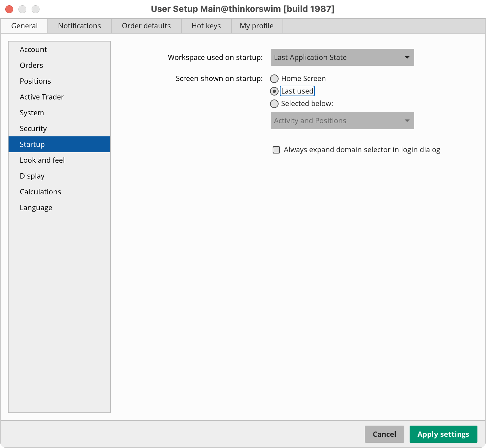The width and height of the screenshot is (486, 448).
Task: Close the User Setup window
Action: [9, 9]
